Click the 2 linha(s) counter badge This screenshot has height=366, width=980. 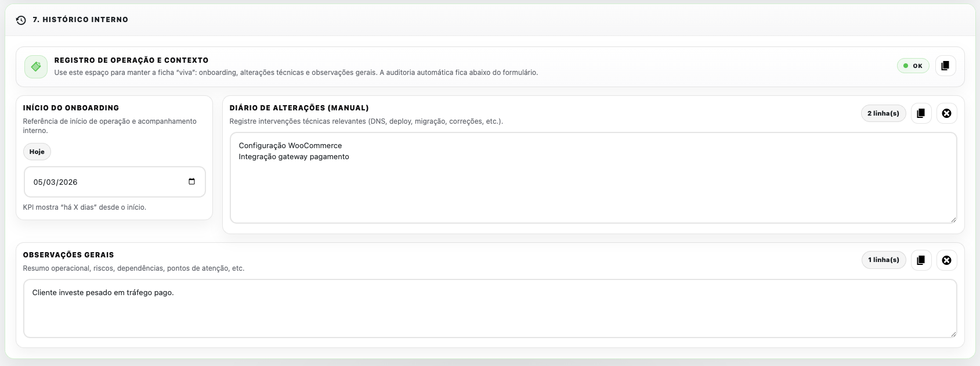tap(883, 113)
